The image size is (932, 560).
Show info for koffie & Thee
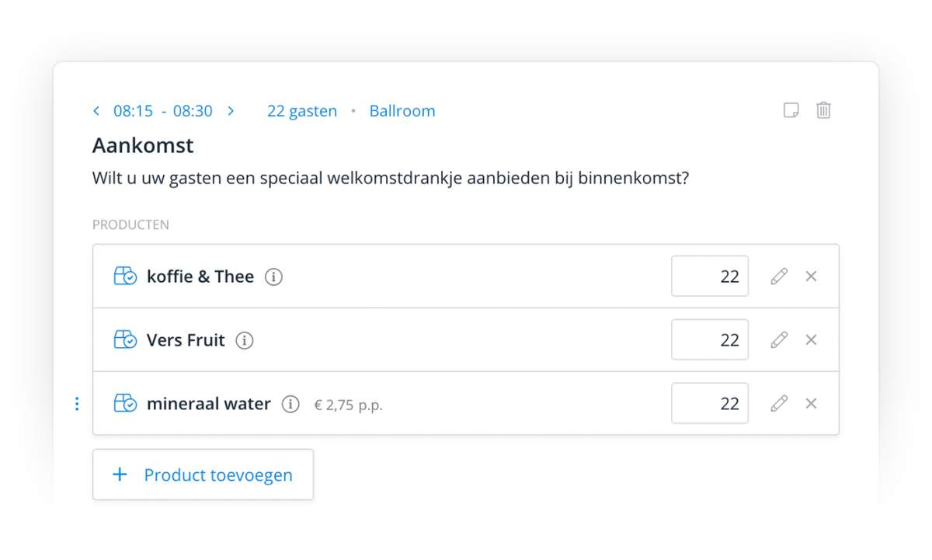273,277
